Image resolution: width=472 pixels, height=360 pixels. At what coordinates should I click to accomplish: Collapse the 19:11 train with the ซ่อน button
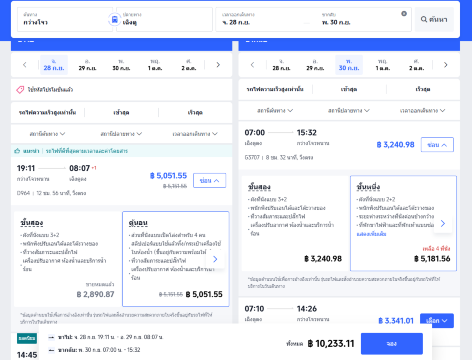[x=210, y=180]
